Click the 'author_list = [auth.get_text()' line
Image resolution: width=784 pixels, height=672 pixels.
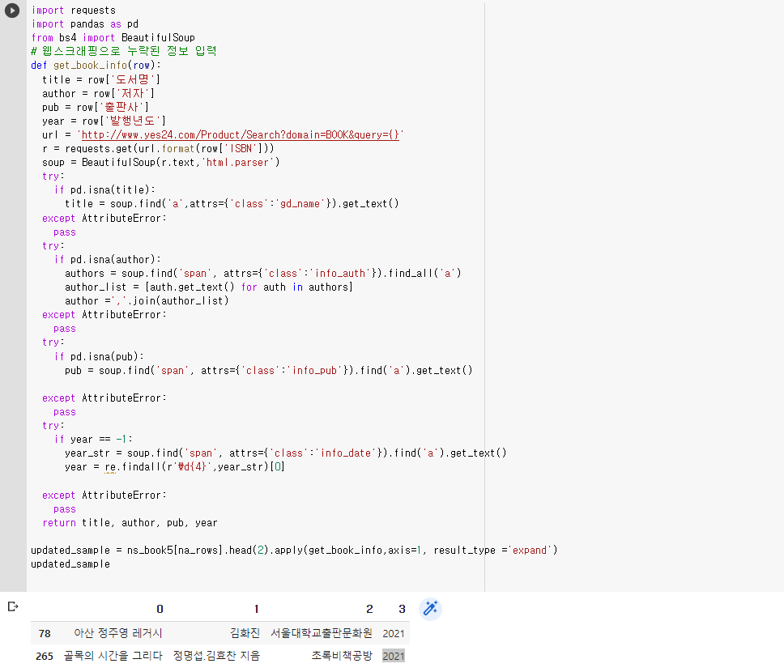pos(209,287)
